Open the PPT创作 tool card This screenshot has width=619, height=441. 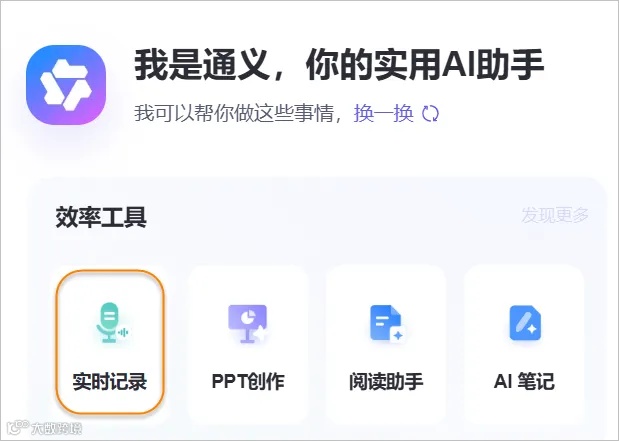click(248, 344)
